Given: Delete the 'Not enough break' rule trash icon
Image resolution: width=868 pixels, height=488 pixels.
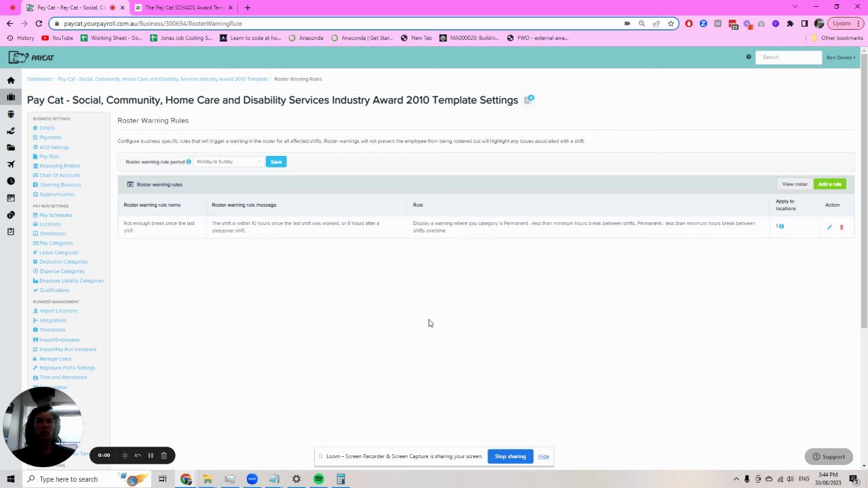Looking at the screenshot, I should 842,227.
